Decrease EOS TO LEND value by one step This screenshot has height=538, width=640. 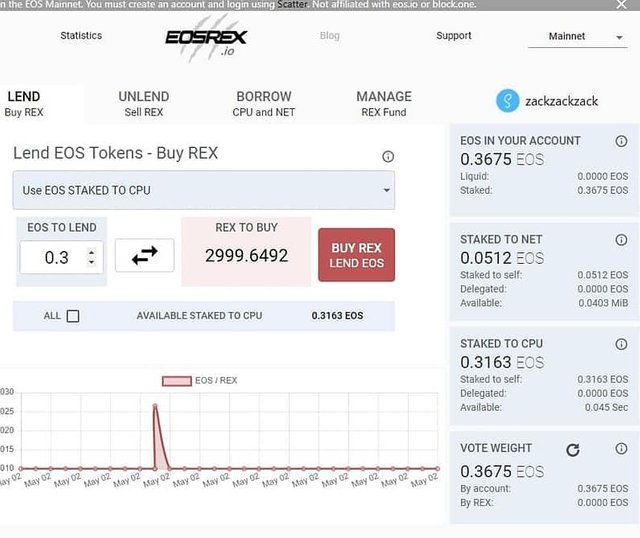pos(92,262)
